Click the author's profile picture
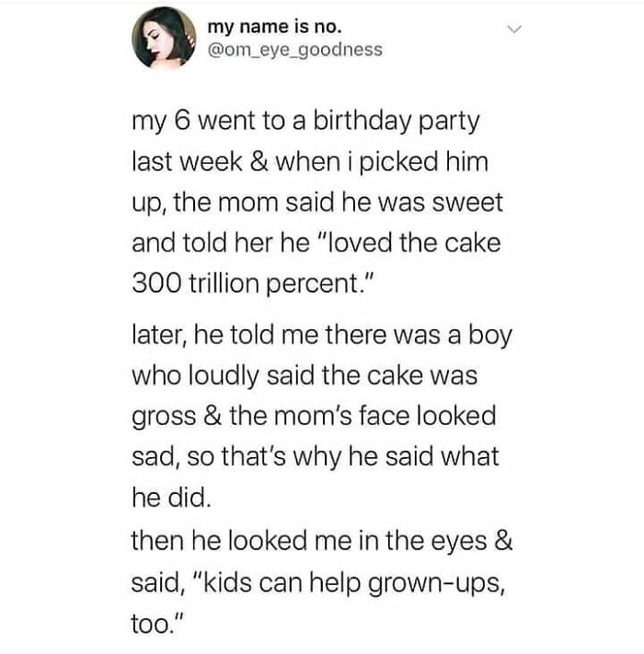 point(164,38)
